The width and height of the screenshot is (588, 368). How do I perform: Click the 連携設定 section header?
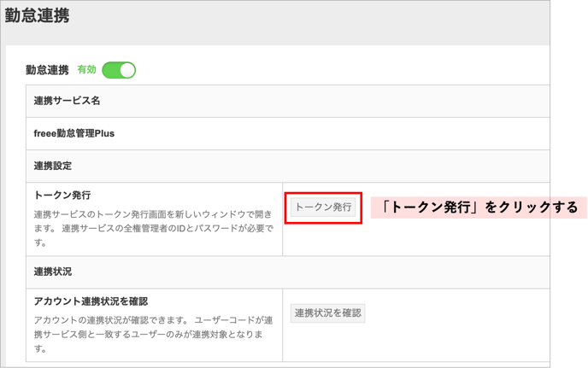(288, 166)
